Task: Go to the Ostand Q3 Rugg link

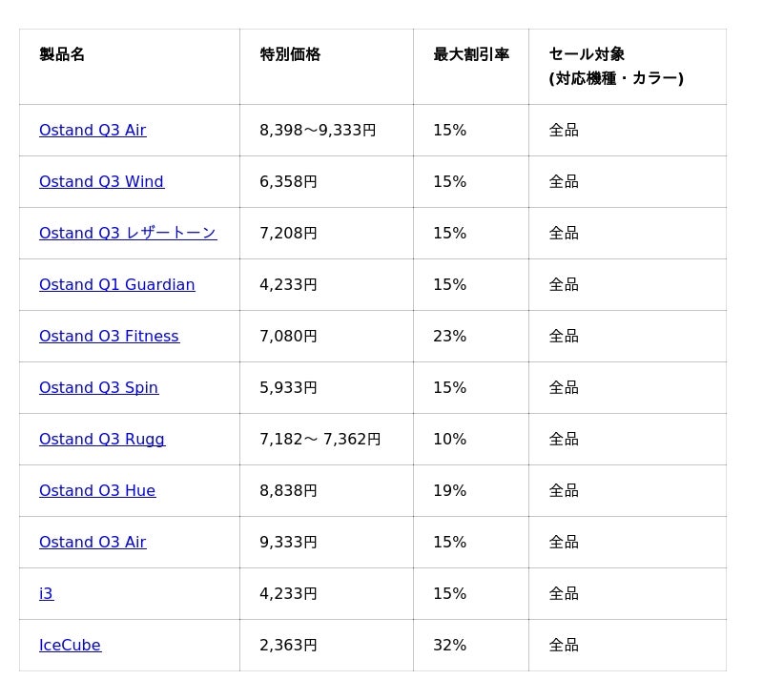Action: click(102, 440)
